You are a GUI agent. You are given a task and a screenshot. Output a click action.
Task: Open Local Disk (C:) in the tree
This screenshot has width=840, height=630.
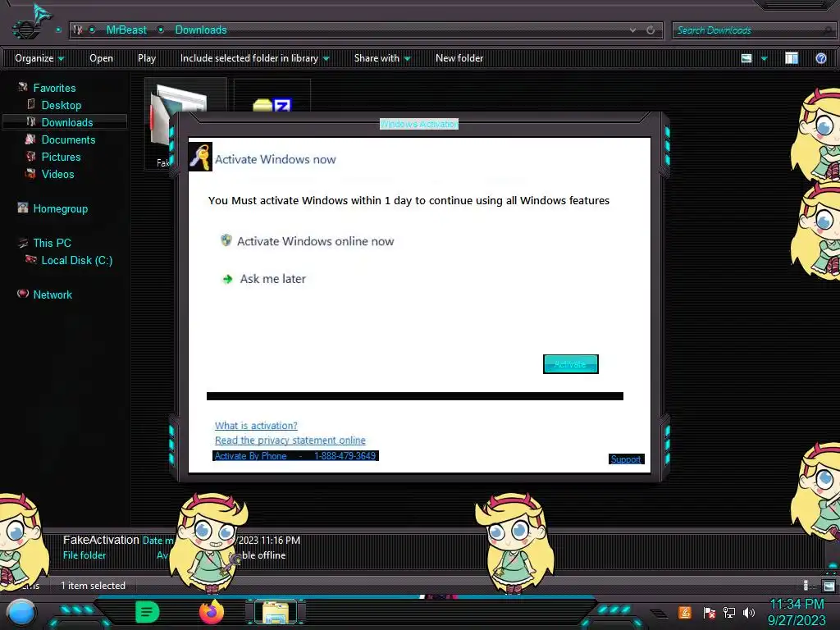(x=77, y=260)
